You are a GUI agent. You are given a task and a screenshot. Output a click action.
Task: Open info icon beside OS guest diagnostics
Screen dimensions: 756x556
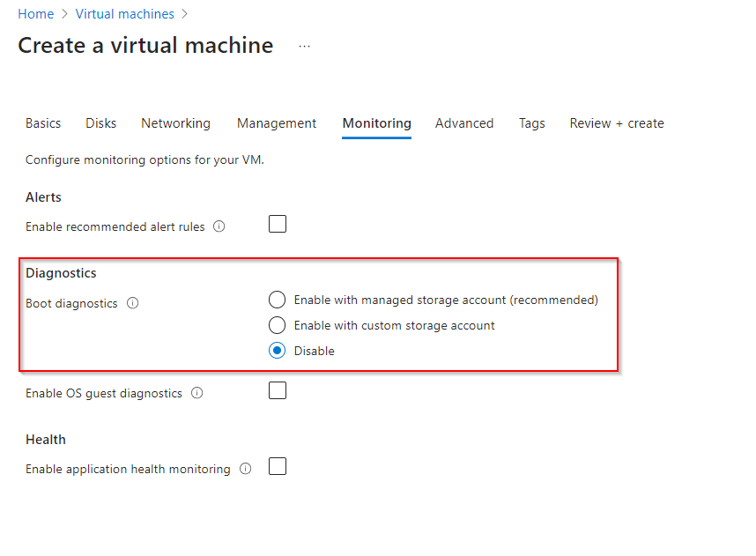[x=196, y=393]
